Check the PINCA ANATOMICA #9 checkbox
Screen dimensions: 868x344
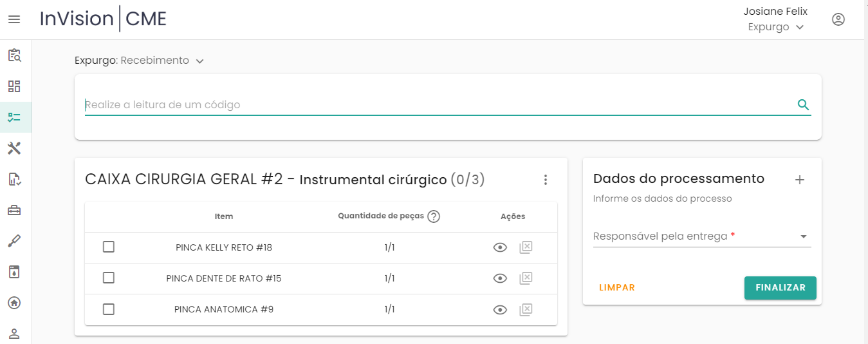click(x=109, y=309)
